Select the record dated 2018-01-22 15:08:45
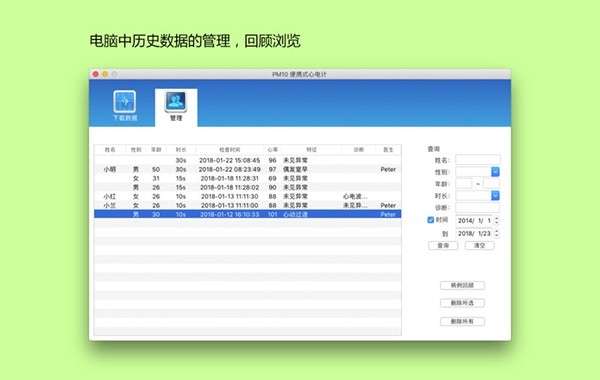This screenshot has width=600, height=380. 248,160
